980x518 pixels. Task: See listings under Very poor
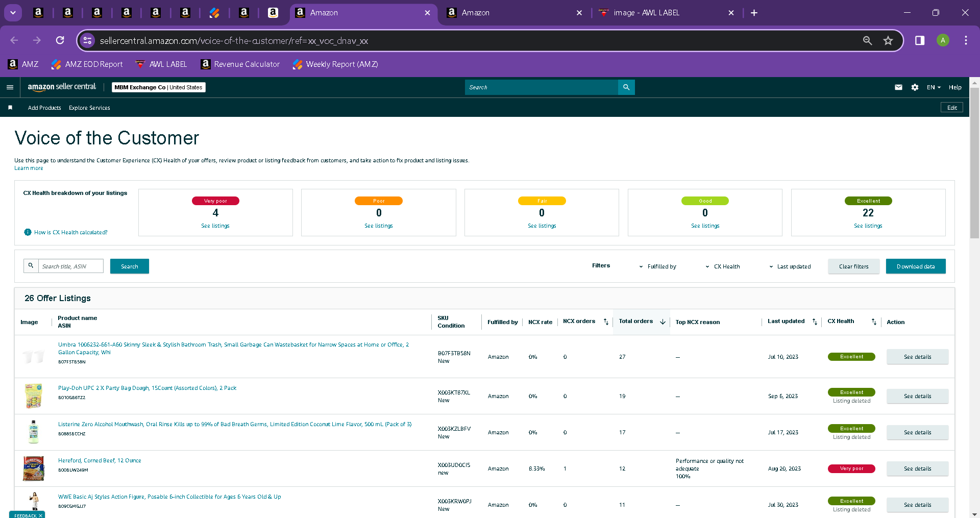215,226
